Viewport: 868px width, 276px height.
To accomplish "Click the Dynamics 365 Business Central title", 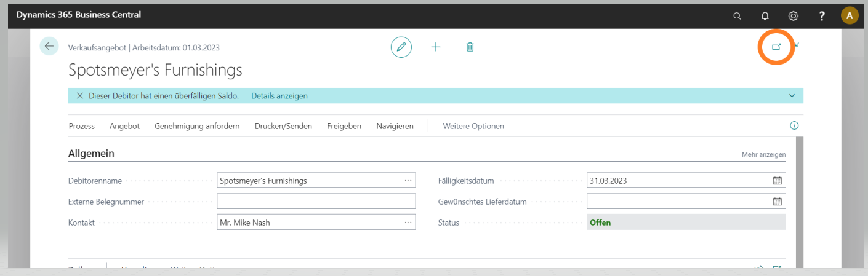I will [x=79, y=14].
